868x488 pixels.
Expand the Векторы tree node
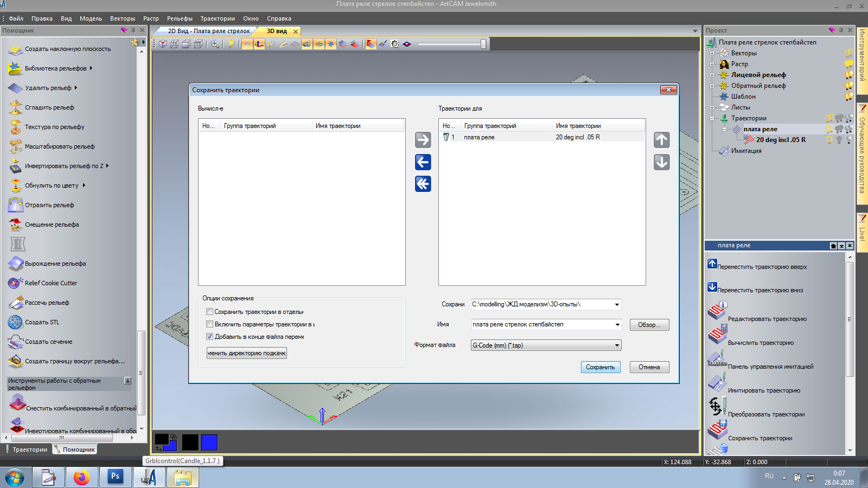712,53
